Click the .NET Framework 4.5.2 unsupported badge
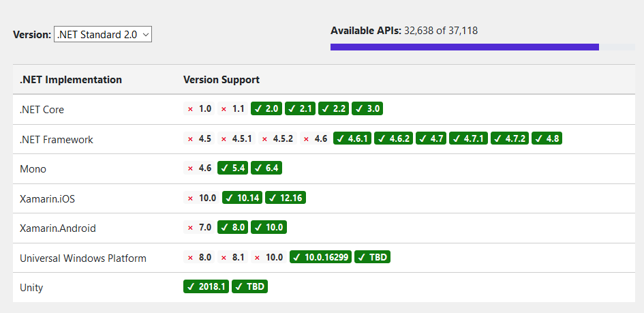644x313 pixels. pyautogui.click(x=277, y=138)
